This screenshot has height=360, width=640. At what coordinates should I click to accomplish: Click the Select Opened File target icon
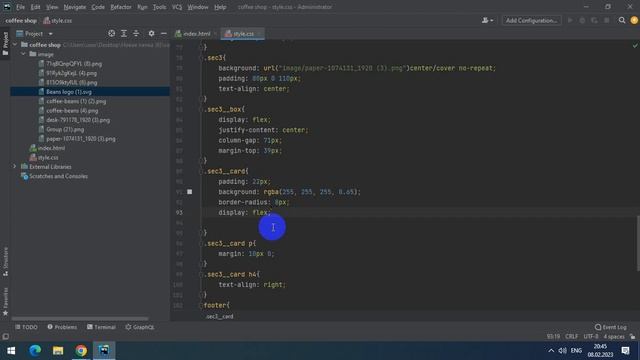click(111, 33)
